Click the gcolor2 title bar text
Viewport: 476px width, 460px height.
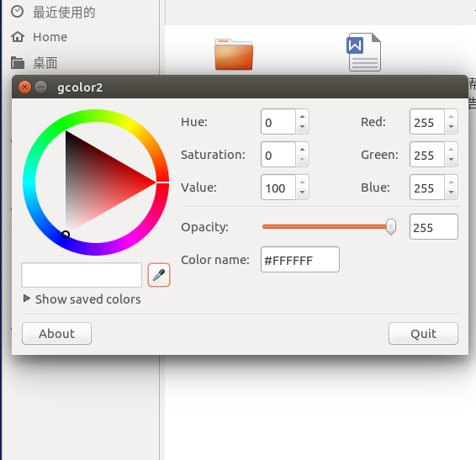(x=80, y=87)
